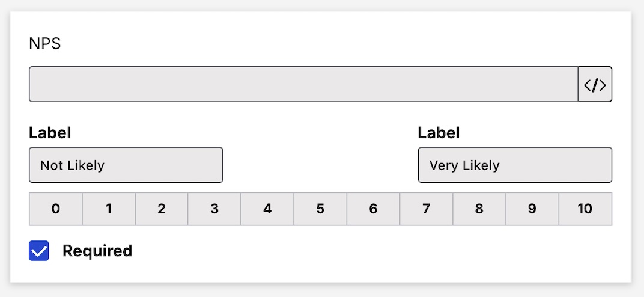This screenshot has height=297, width=644.
Task: Choose rating 2 on the scale
Action: click(162, 209)
